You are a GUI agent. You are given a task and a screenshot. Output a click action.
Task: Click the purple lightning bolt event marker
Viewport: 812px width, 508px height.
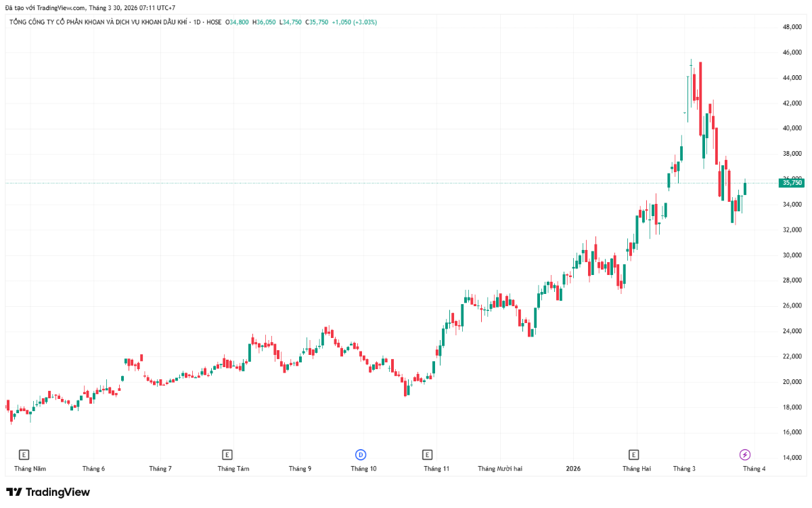(745, 454)
